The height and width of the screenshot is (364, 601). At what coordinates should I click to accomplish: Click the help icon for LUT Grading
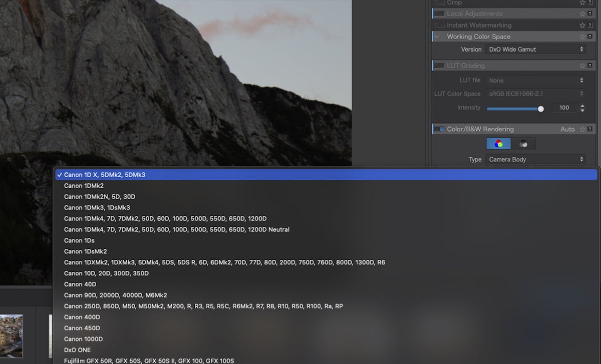coord(590,66)
